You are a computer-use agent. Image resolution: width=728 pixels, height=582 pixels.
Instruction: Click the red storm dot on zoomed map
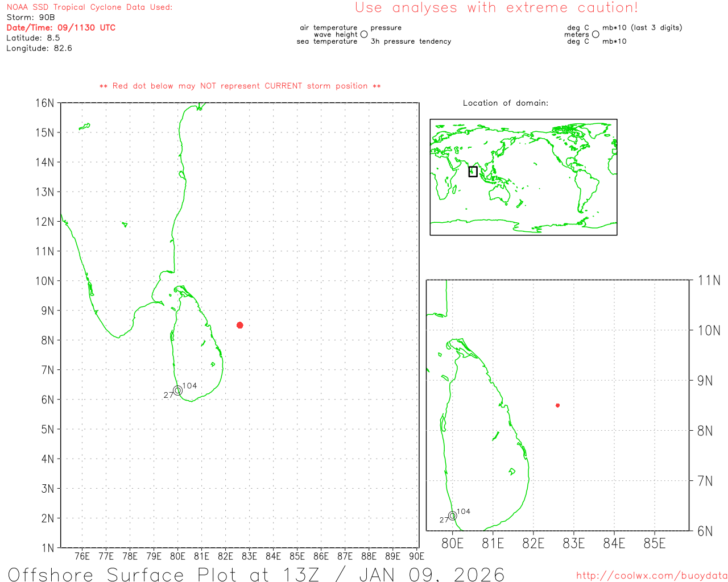pos(557,405)
